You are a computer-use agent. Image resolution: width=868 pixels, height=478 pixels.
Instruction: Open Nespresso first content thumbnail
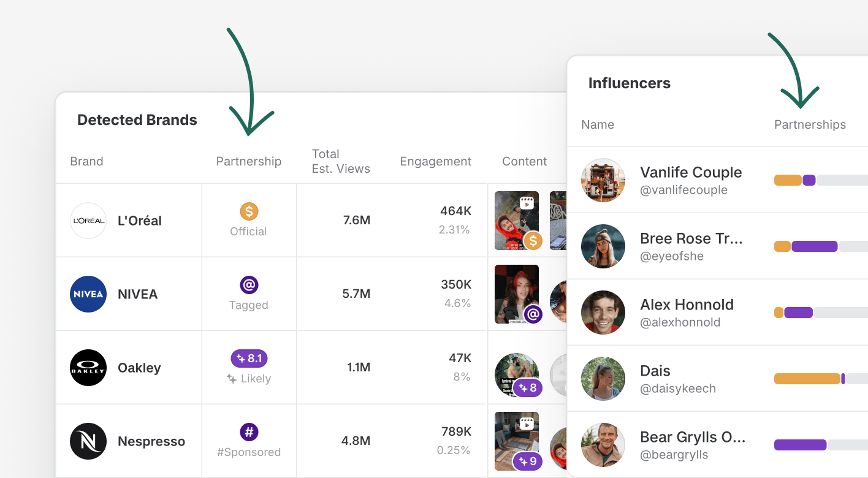click(x=517, y=441)
